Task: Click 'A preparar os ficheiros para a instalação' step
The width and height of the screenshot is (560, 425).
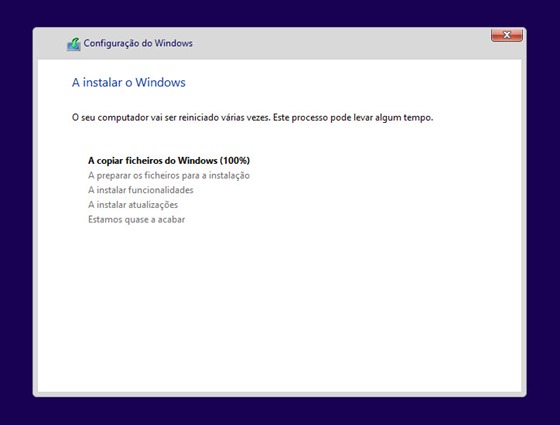Action: click(x=169, y=175)
